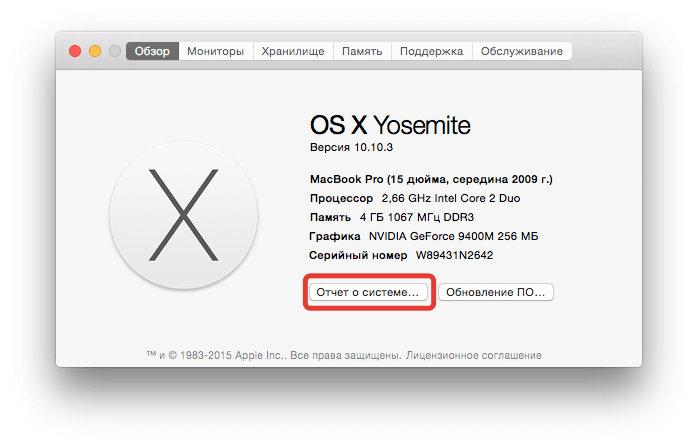
Task: Click the Память 4 ГБ DDR3 line
Action: tap(392, 217)
